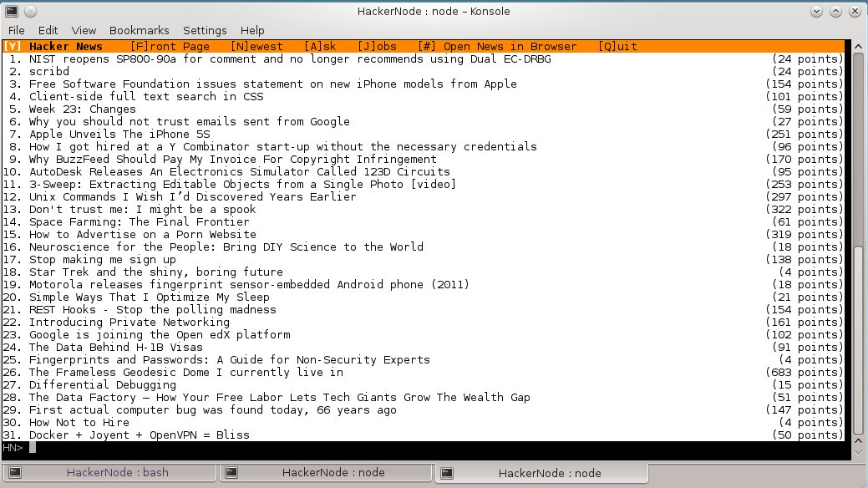
Task: Click [#] Open News in Browser
Action: tap(497, 47)
